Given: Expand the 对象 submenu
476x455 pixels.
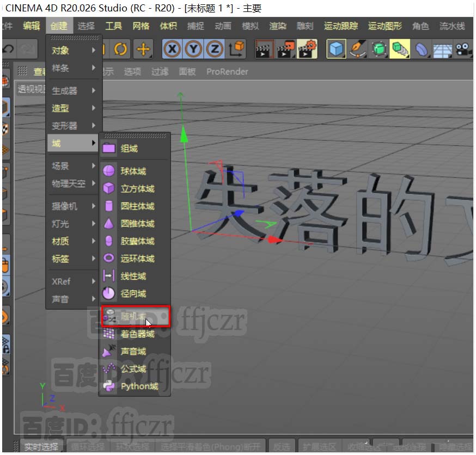Looking at the screenshot, I should (74, 51).
